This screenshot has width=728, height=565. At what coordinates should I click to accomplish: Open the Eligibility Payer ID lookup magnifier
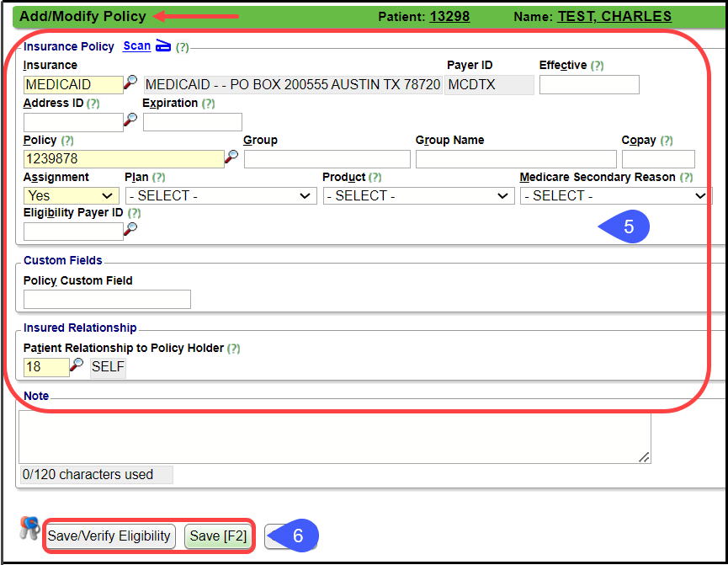[130, 229]
